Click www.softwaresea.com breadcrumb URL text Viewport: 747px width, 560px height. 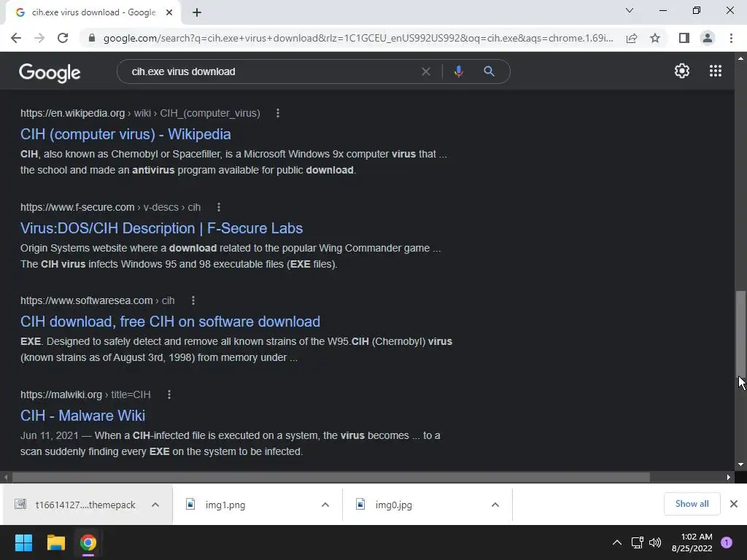pos(86,300)
